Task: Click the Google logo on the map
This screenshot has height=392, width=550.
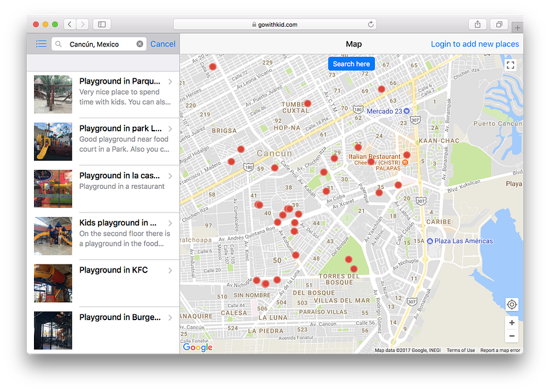Action: pyautogui.click(x=197, y=347)
